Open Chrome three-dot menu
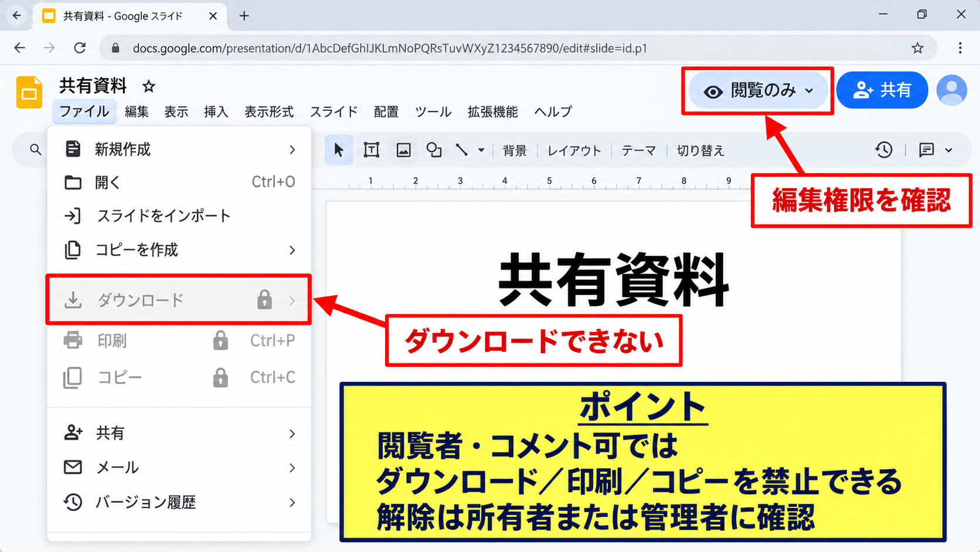Screen dimensions: 980x552 pos(960,48)
